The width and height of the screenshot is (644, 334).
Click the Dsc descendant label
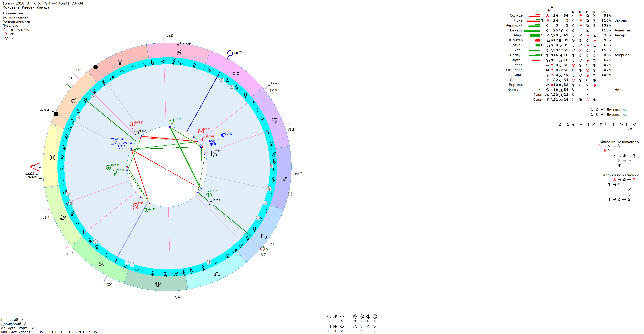pyautogui.click(x=298, y=174)
